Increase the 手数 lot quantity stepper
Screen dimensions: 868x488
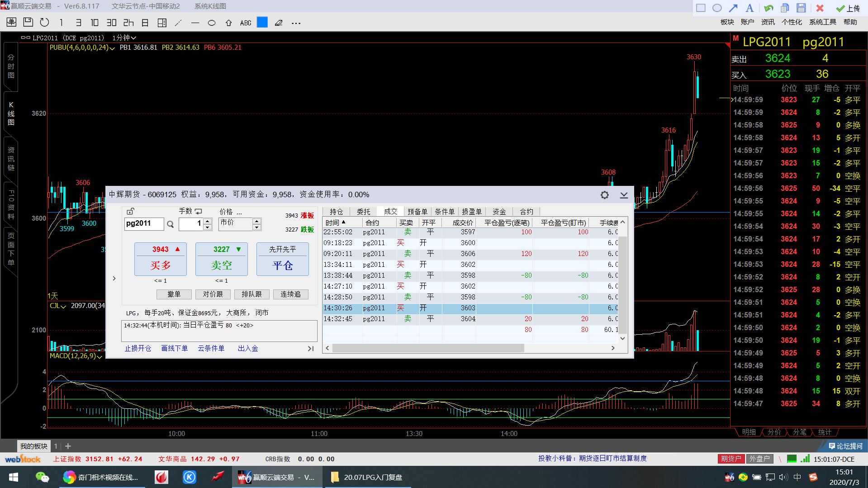point(208,221)
